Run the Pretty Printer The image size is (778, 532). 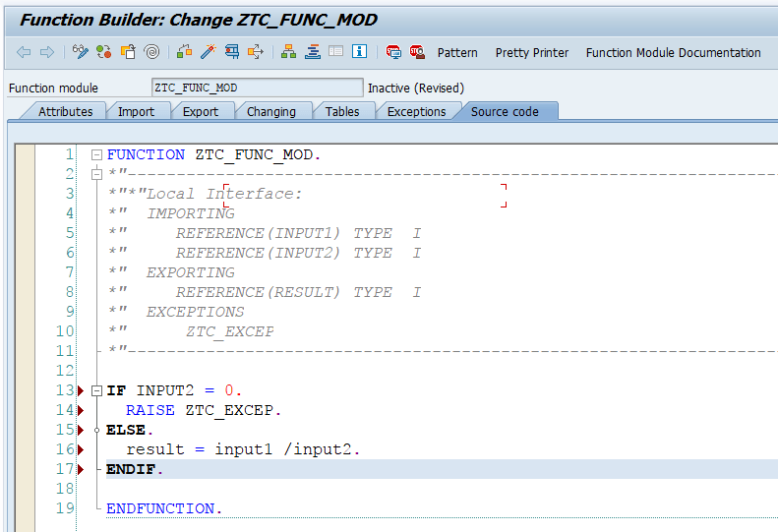pyautogui.click(x=532, y=52)
